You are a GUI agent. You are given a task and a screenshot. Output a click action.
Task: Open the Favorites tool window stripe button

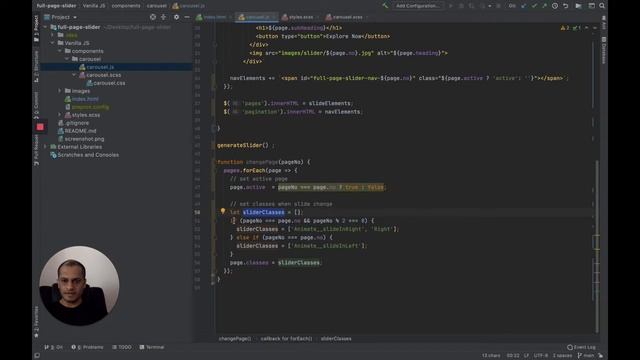click(x=36, y=322)
